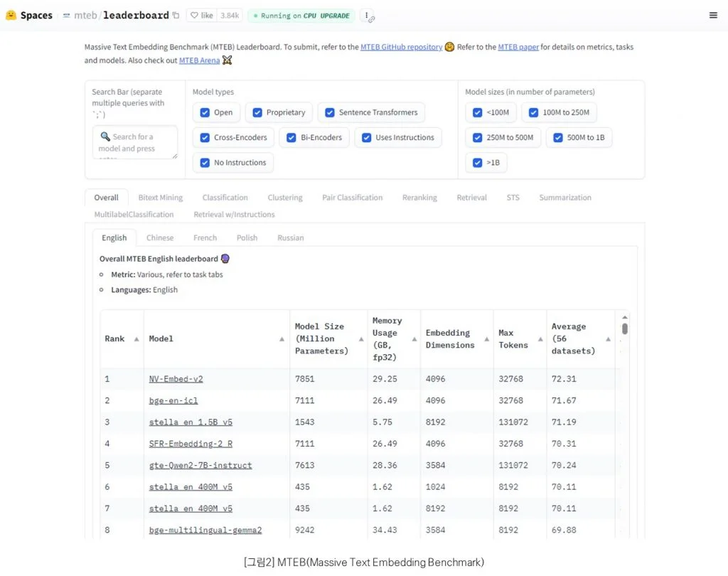Open the MTEB GitHub repository link

pos(401,47)
